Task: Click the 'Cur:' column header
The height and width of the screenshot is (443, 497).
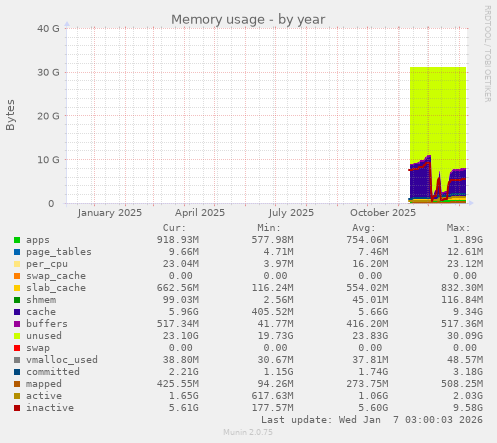Action: click(x=174, y=228)
